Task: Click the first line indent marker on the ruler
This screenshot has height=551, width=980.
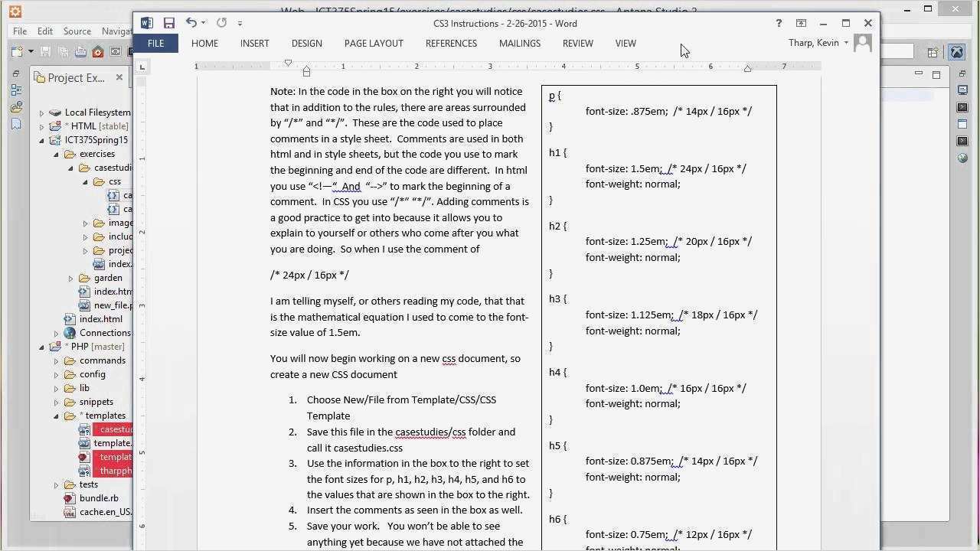Action: tap(288, 63)
